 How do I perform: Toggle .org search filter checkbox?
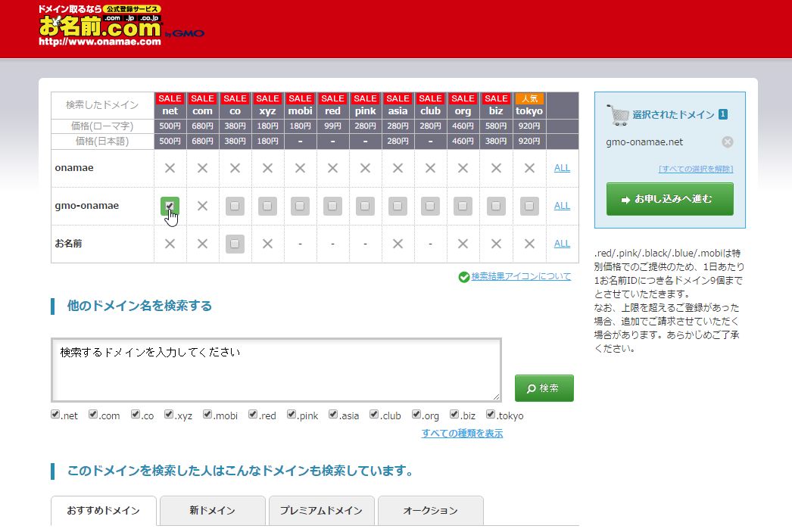tap(416, 415)
